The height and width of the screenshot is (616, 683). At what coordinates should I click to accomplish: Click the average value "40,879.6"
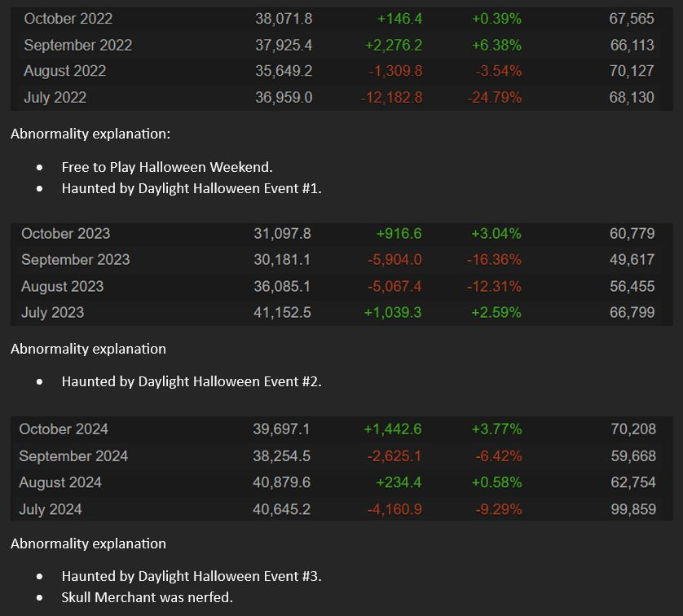[x=281, y=483]
